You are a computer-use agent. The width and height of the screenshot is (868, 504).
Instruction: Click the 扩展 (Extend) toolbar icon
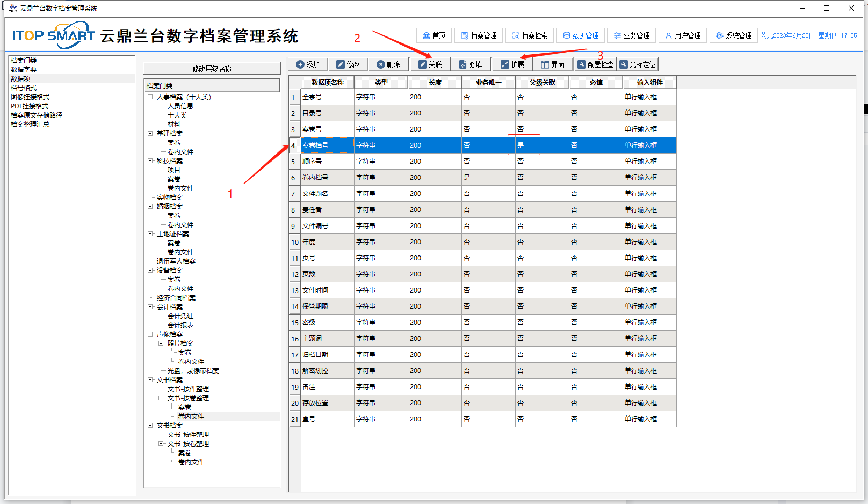click(x=505, y=64)
